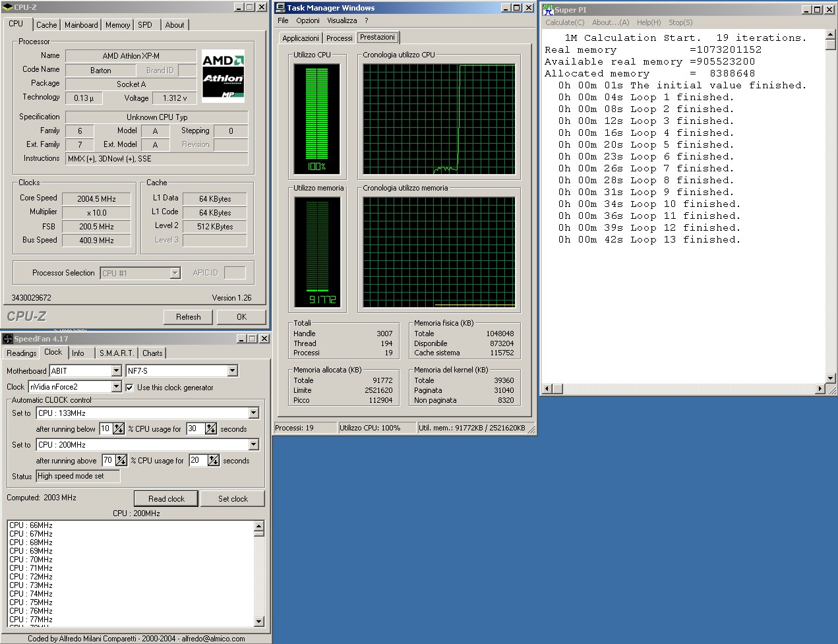Select the Memory tab in CPU-Z
The image size is (838, 644).
(x=117, y=25)
